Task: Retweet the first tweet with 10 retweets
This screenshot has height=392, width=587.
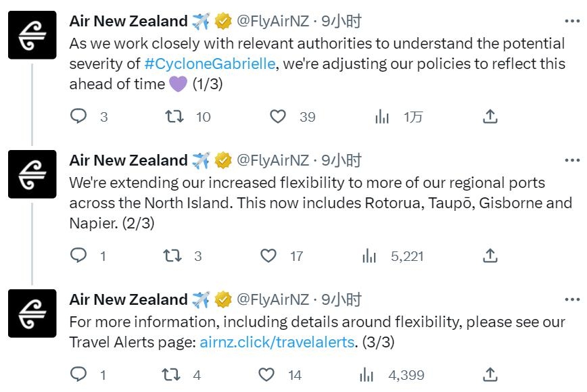Action: coord(175,116)
